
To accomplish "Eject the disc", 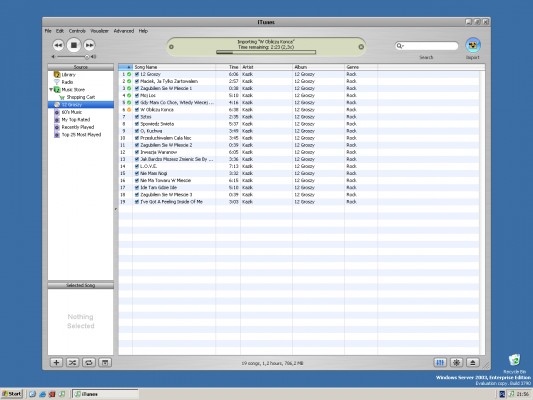I will (472, 363).
